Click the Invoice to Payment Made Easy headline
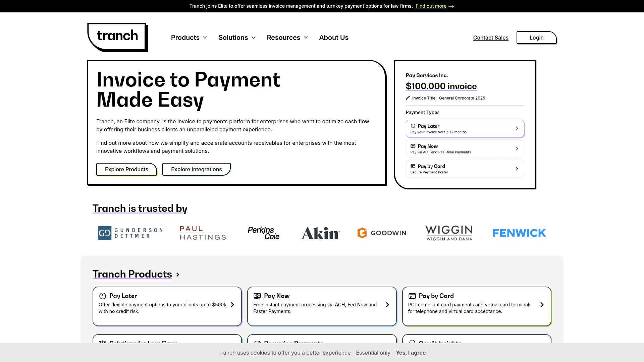The height and width of the screenshot is (362, 644). click(x=188, y=89)
